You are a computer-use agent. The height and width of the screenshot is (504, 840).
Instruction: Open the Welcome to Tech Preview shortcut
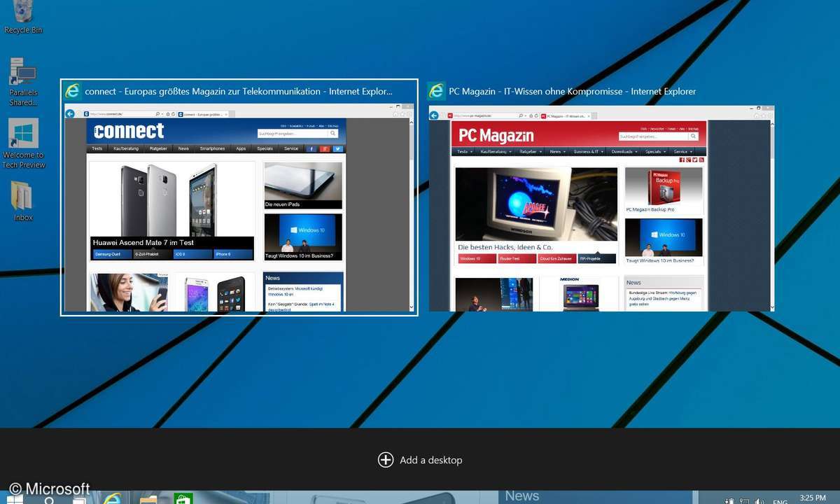(x=23, y=143)
